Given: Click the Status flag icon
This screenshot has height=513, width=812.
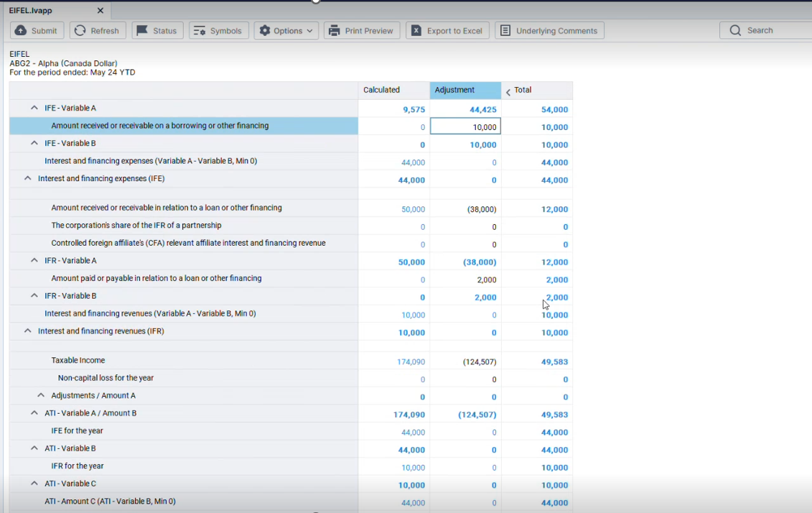Looking at the screenshot, I should pos(142,31).
